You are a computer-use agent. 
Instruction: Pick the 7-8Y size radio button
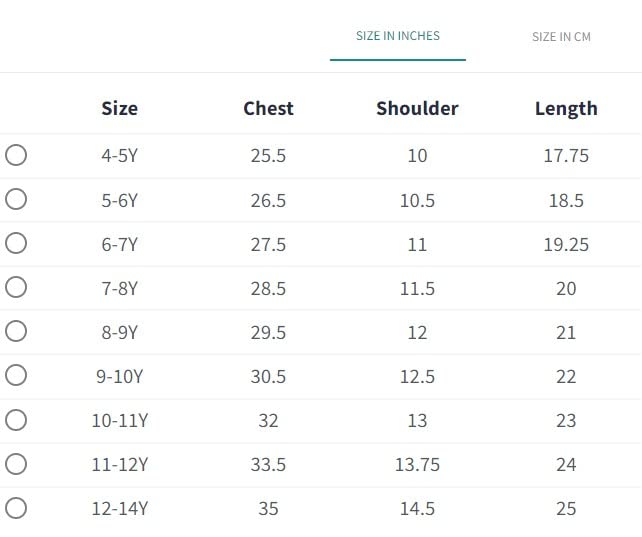point(16,287)
